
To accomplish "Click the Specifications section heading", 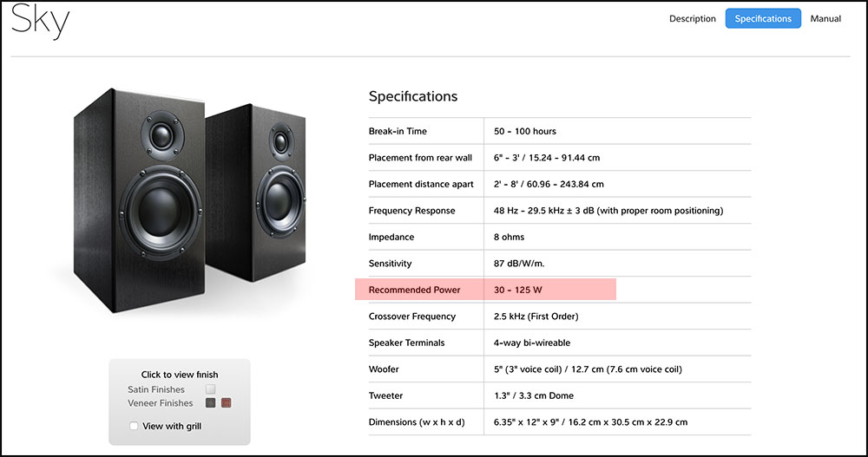I will click(x=412, y=96).
